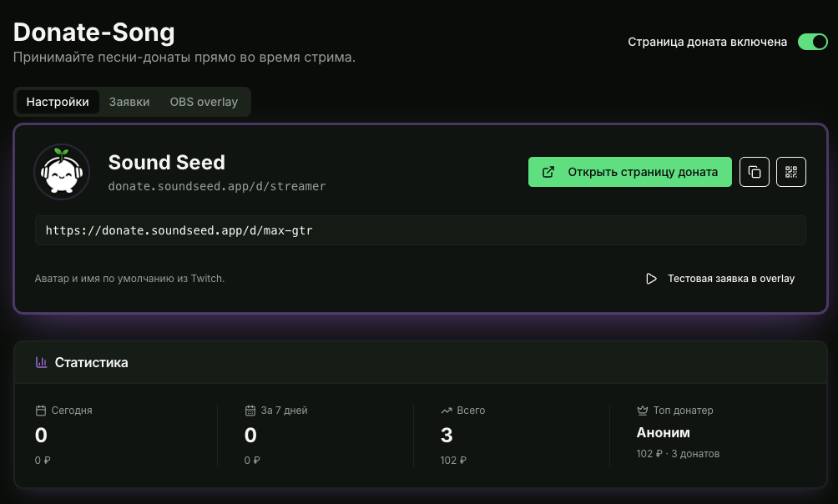Click the donate URL field with max-gtr
Viewport: 838px width, 504px height.
[x=420, y=230]
